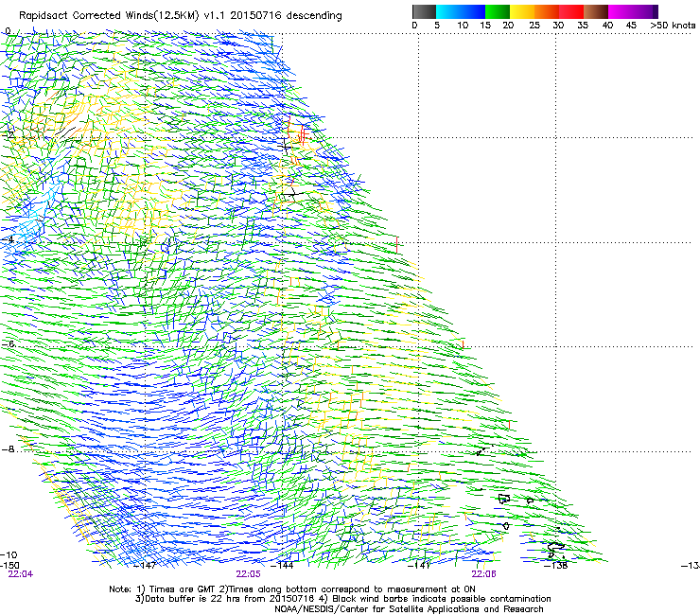
Task: Click the purple "22:06" time stamp
Action: click(x=484, y=574)
